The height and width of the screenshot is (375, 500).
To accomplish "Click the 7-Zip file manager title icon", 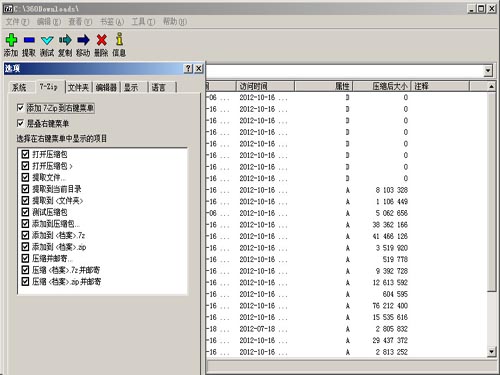I will (x=8, y=9).
